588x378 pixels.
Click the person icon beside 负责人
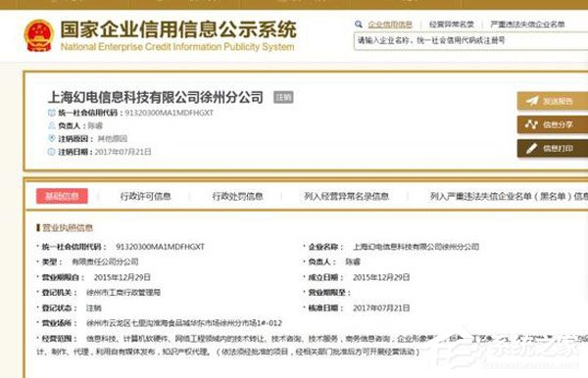point(52,125)
